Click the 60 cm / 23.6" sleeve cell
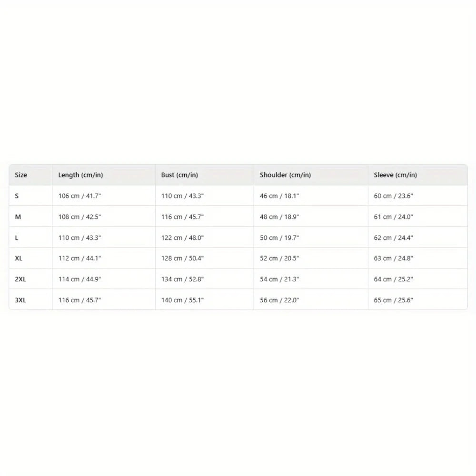This screenshot has height=476, width=476. [x=393, y=196]
